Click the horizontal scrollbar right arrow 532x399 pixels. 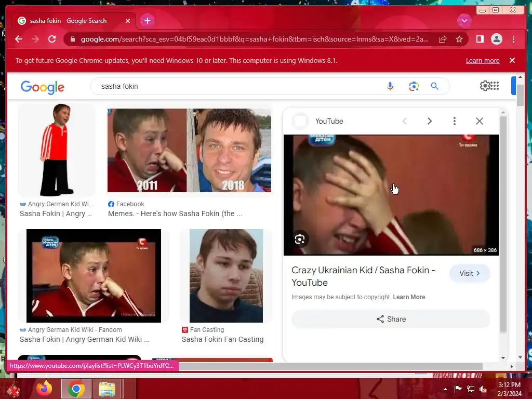point(512,366)
